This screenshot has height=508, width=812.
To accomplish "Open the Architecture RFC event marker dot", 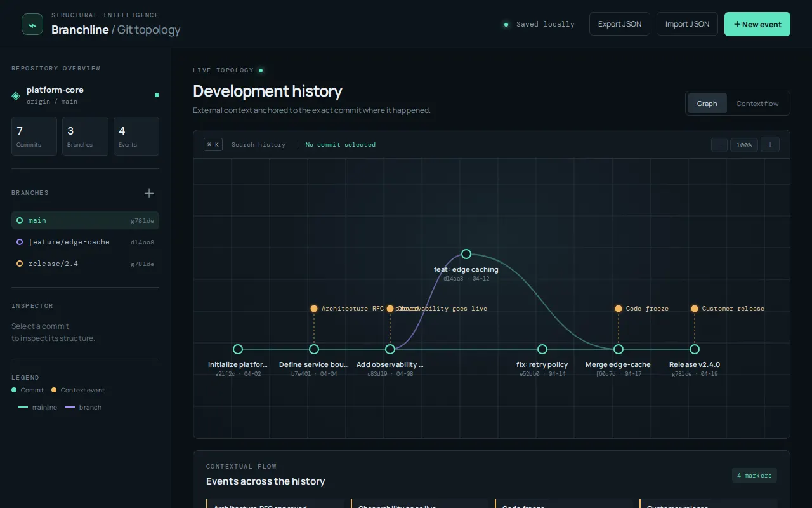I will [314, 309].
